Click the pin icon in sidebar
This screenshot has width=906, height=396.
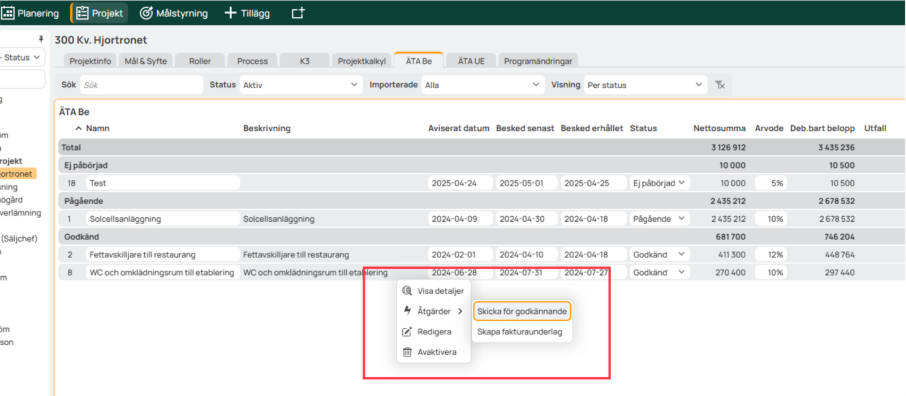coord(40,39)
